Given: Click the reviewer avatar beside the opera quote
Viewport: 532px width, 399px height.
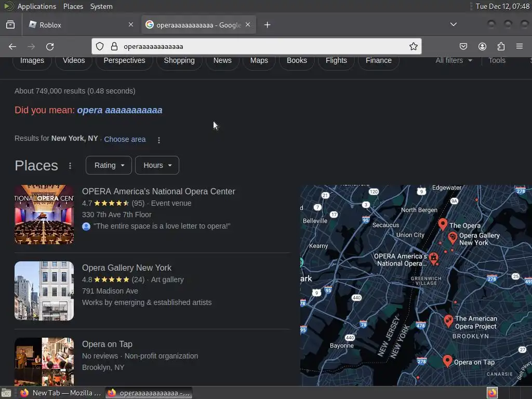Looking at the screenshot, I should pos(86,227).
